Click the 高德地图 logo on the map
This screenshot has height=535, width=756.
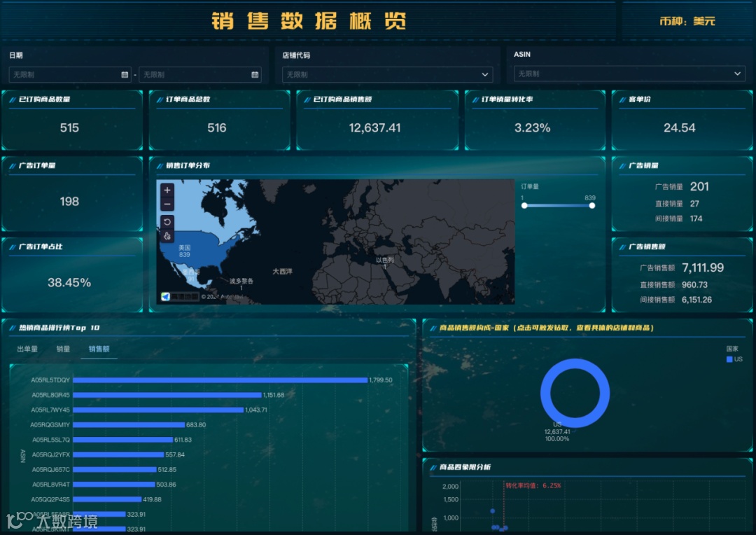[167, 297]
